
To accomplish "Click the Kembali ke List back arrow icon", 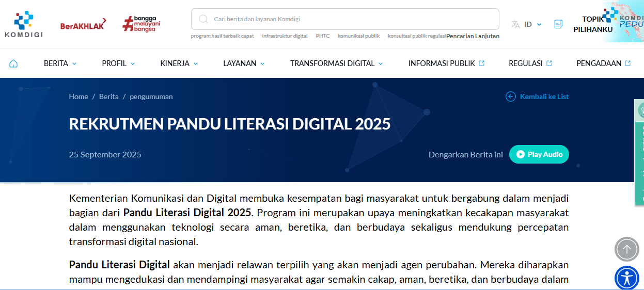I will pos(511,96).
